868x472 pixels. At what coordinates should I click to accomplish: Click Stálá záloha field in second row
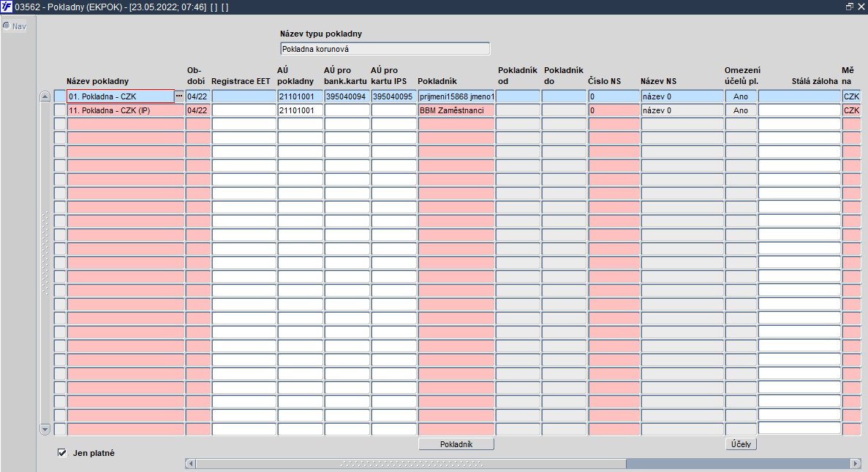pos(799,110)
